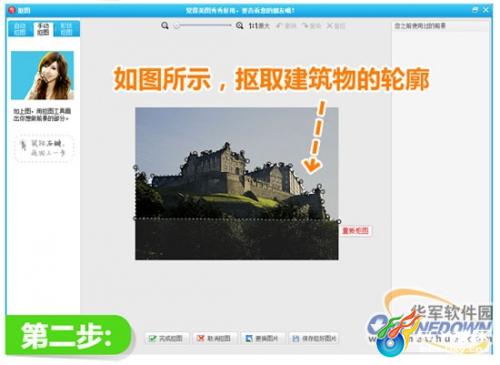This screenshot has width=500, height=365.
Task: Select the 1:1 original size option
Action: point(259,26)
